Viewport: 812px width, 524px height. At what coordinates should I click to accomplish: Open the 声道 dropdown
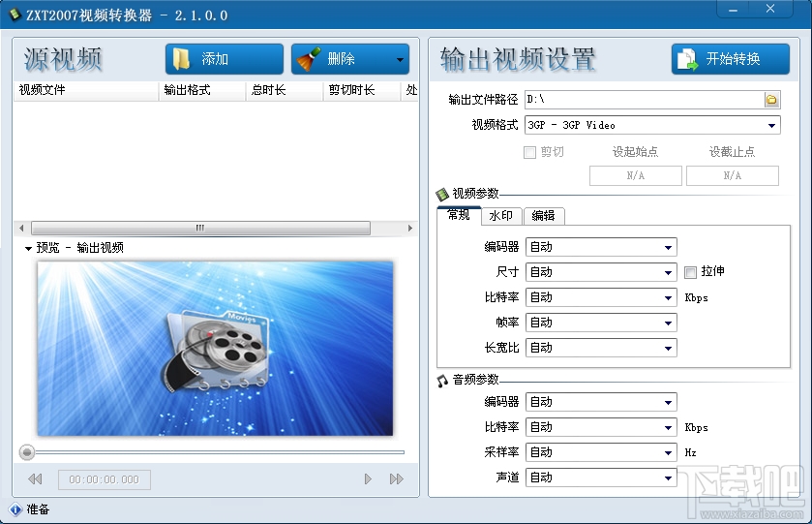click(x=601, y=478)
